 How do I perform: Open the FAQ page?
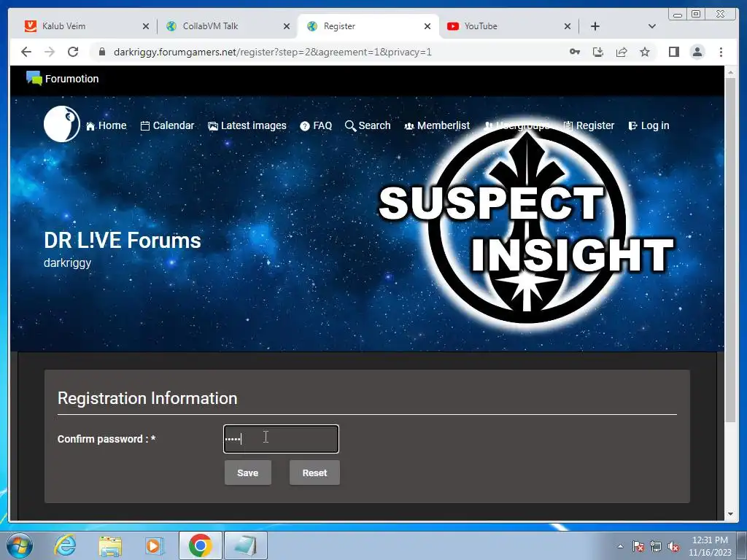coord(316,125)
